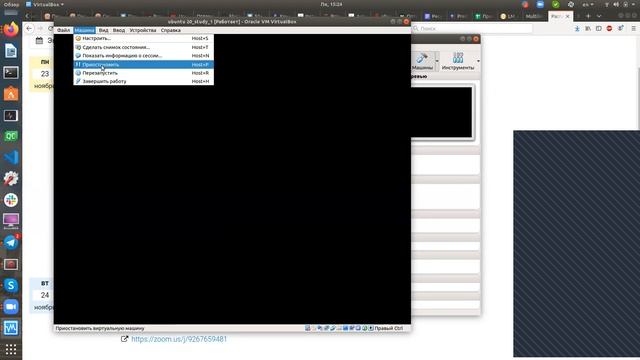Viewport: 640px width, 360px height.
Task: Click the Правый Ctrl host key label
Action: [x=389, y=328]
